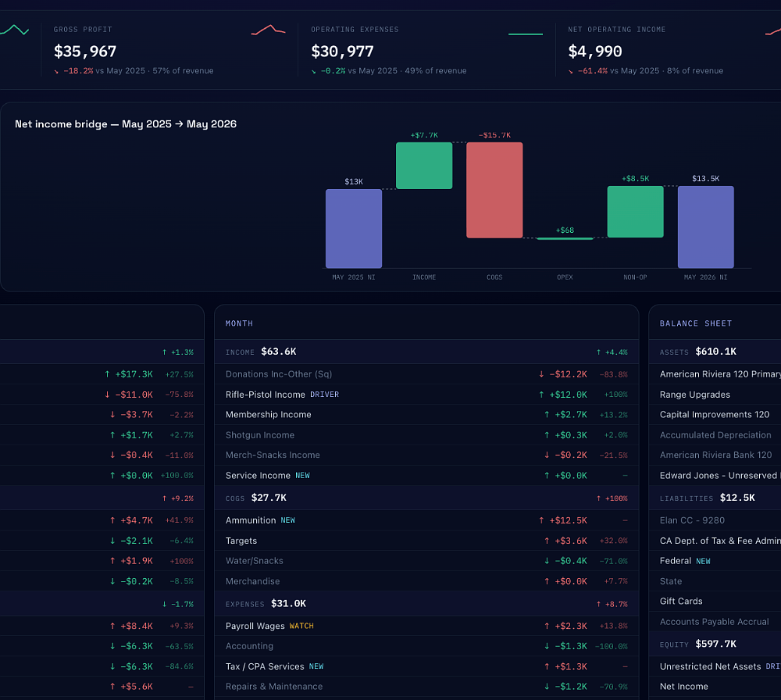Click the +$12.5K Ammunition change value
Viewport: 781px width, 700px height.
pyautogui.click(x=568, y=520)
